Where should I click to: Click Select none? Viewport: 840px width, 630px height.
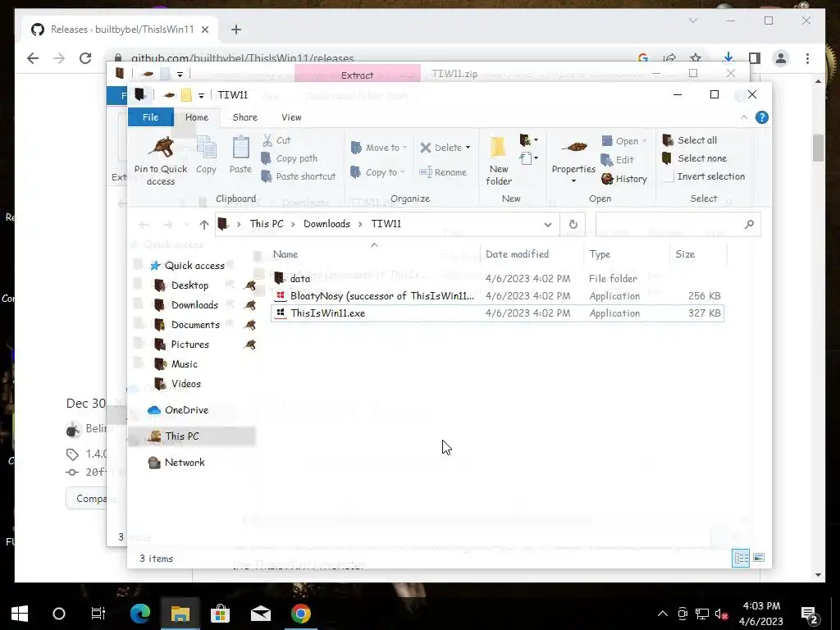[694, 158]
